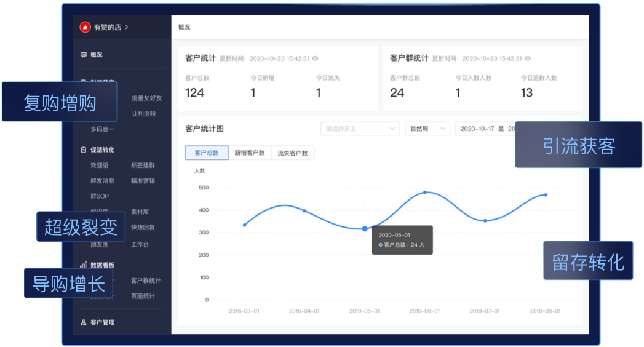644x347 pixels.
Task: Switch to the 新增客户数 tab
Action: coord(249,153)
